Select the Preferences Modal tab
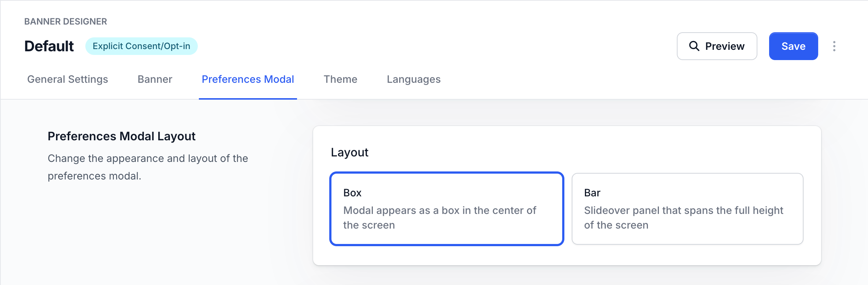868x285 pixels. [x=248, y=79]
